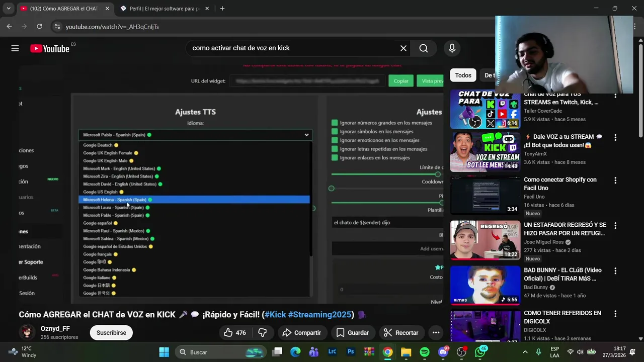Dislike the video with thumbs-down
This screenshot has width=644, height=362.
tap(262, 333)
